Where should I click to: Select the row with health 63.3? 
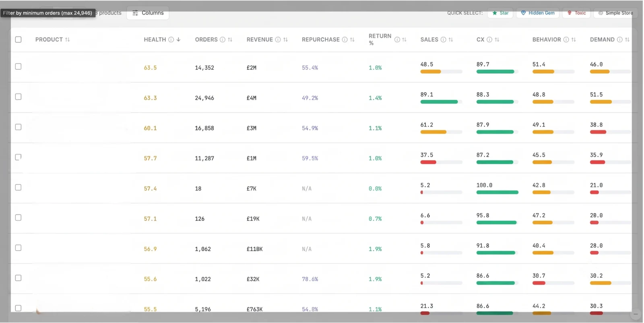(x=18, y=97)
